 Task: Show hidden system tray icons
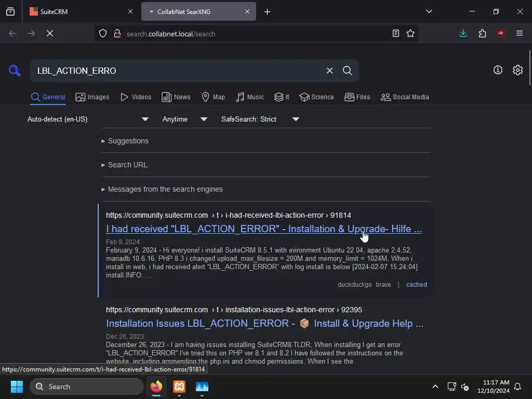[435, 387]
